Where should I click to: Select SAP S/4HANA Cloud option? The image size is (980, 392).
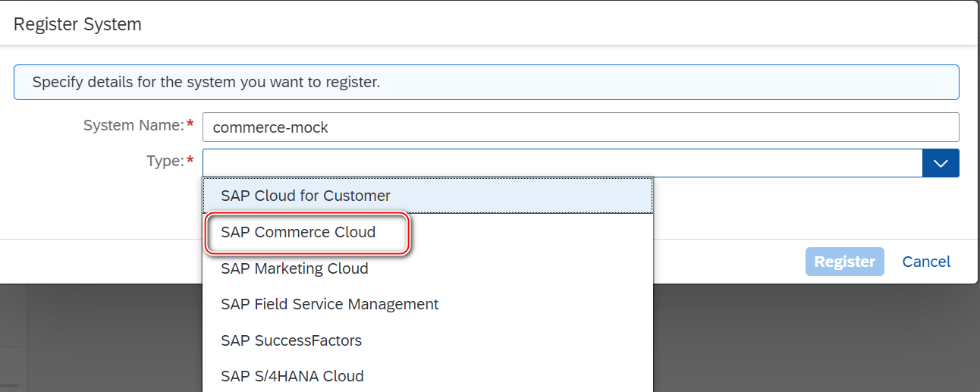[x=292, y=376]
